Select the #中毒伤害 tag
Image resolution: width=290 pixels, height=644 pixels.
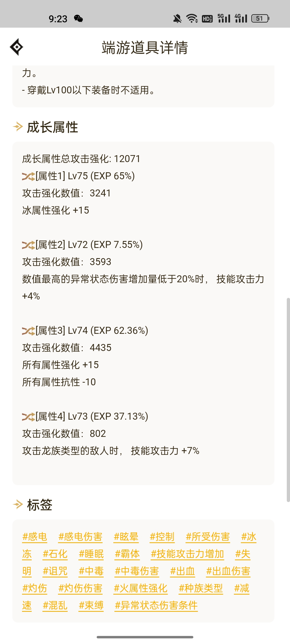[137, 571]
